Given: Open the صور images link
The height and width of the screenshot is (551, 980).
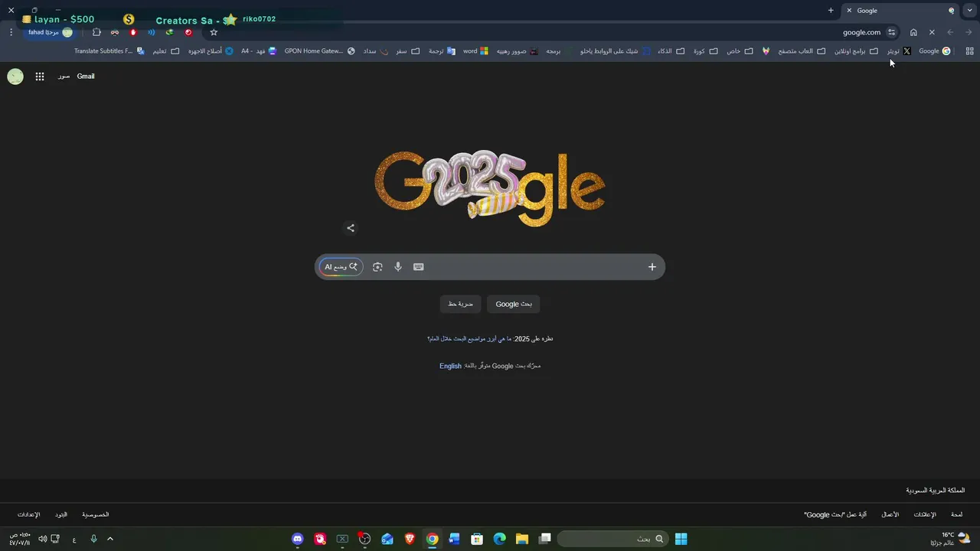Looking at the screenshot, I should [64, 77].
